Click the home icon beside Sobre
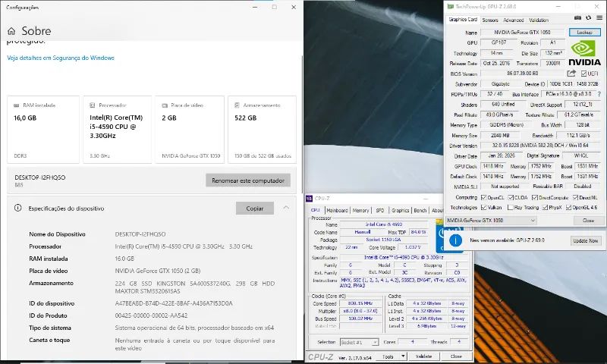607x364 pixels. [x=11, y=31]
